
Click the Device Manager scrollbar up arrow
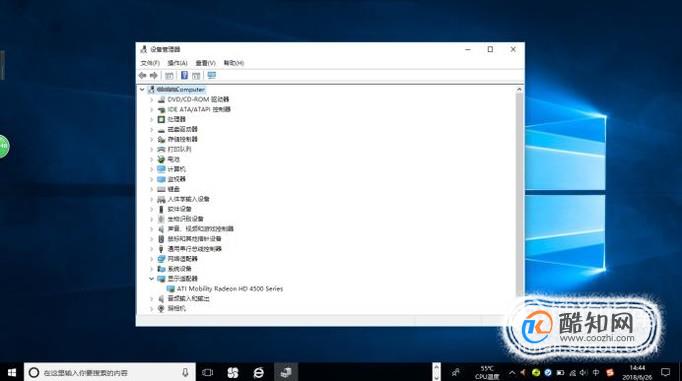(x=519, y=90)
